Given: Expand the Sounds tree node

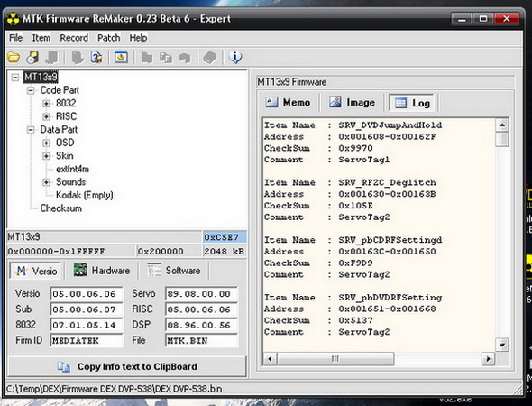Looking at the screenshot, I should [46, 182].
